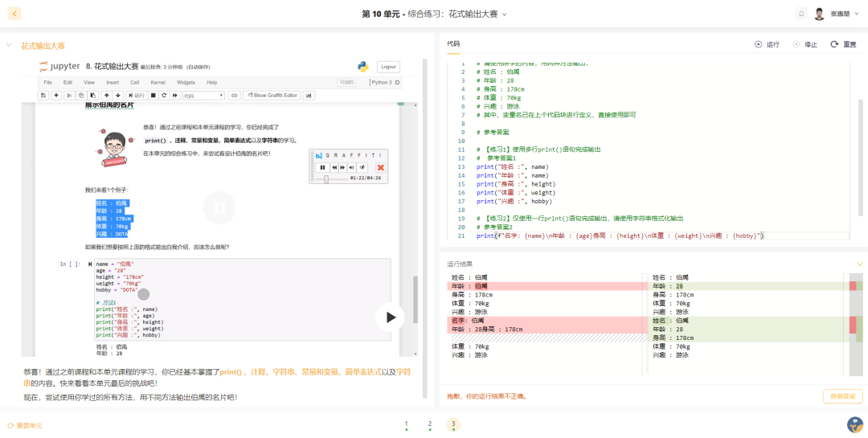Click the bar chart icon in Jupyter toolbar
The width and height of the screenshot is (868, 438).
309,96
